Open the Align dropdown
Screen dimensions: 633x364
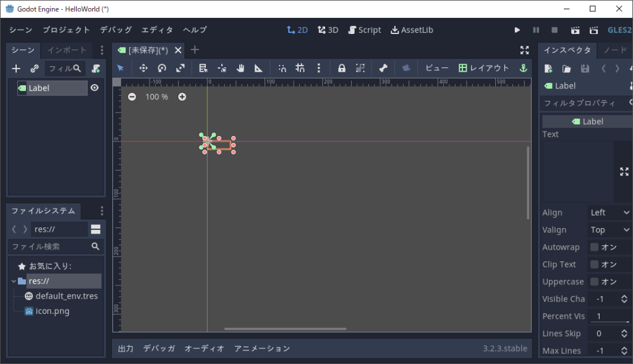[610, 213]
